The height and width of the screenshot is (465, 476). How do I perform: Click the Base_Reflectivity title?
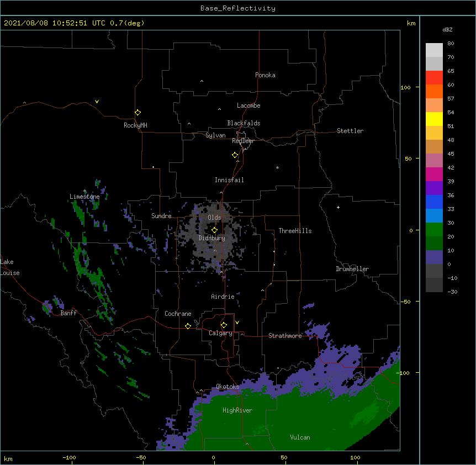[x=238, y=8]
